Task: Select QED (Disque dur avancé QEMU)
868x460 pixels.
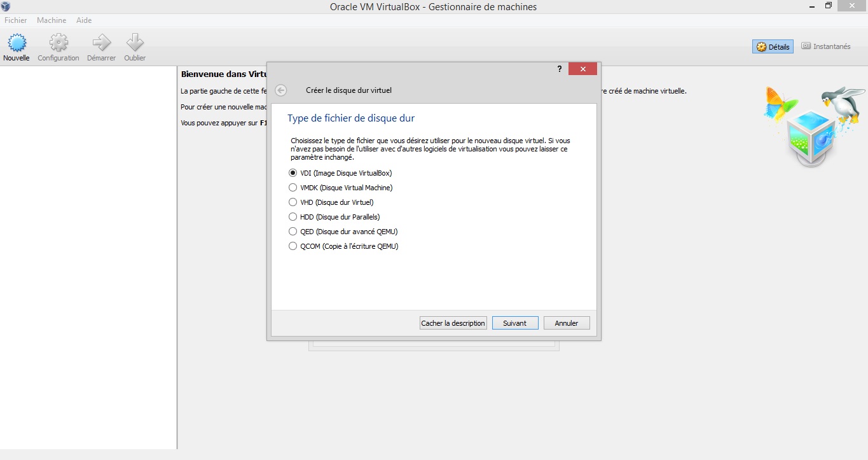Action: tap(343, 232)
